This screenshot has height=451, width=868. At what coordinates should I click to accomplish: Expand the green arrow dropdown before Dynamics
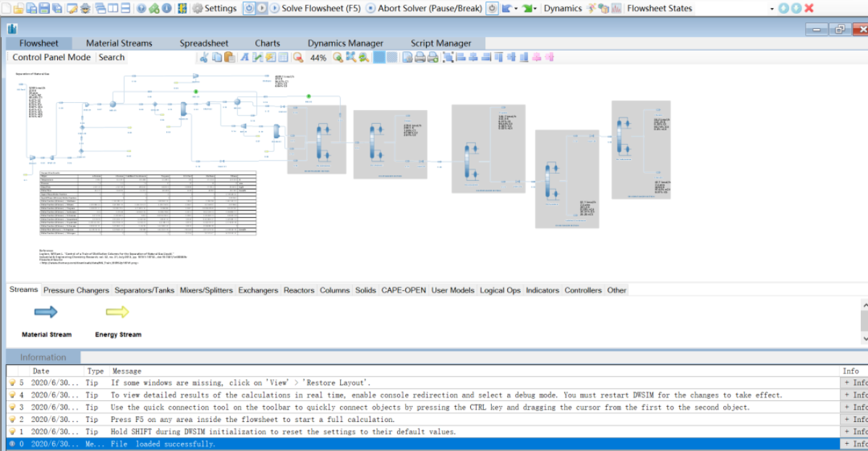(x=535, y=9)
